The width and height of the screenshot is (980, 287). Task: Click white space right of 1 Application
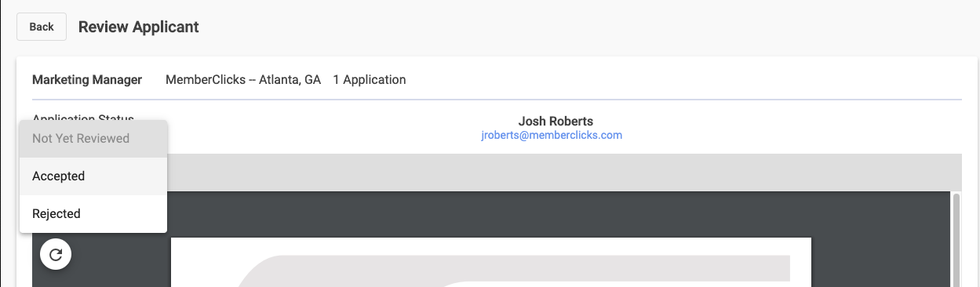point(683,79)
